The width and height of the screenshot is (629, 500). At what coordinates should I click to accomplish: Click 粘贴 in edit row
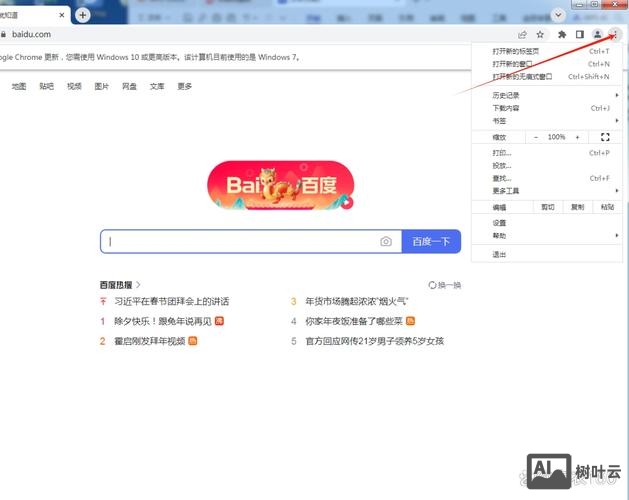click(x=607, y=207)
